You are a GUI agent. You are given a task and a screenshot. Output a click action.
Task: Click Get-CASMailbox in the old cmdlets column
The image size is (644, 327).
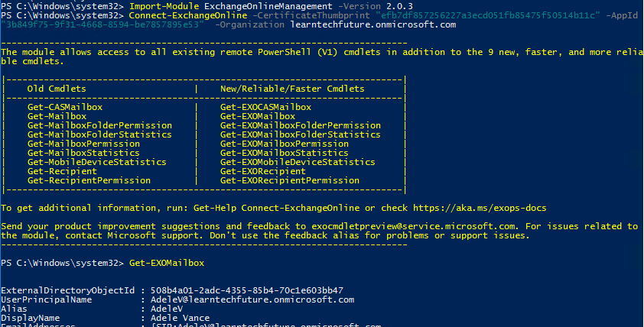(64, 108)
